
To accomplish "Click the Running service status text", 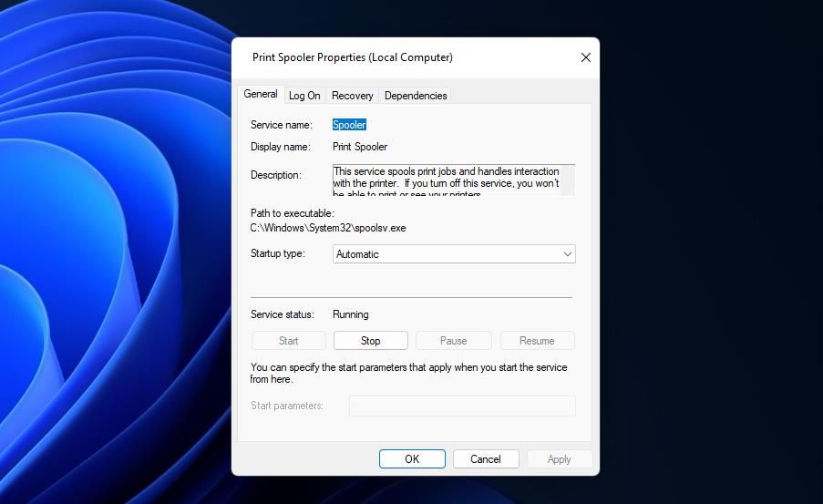I will pyautogui.click(x=351, y=314).
